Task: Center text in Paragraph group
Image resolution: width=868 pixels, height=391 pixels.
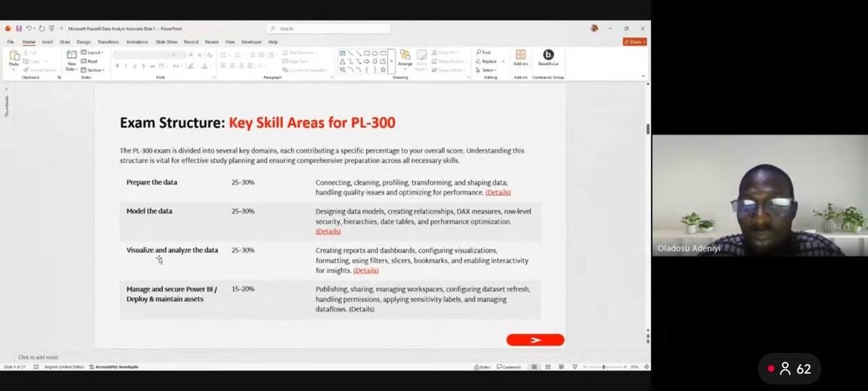Action: (233, 66)
